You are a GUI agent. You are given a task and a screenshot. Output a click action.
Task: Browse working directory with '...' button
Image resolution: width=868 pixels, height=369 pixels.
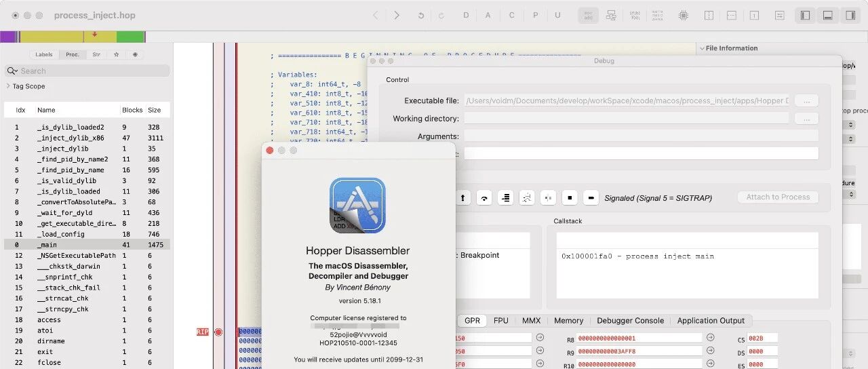coord(806,119)
